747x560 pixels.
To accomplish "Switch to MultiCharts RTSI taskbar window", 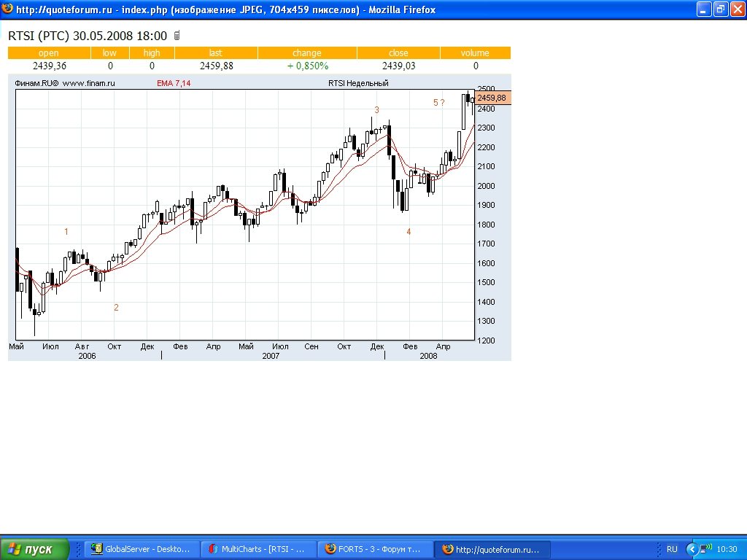I will [258, 549].
